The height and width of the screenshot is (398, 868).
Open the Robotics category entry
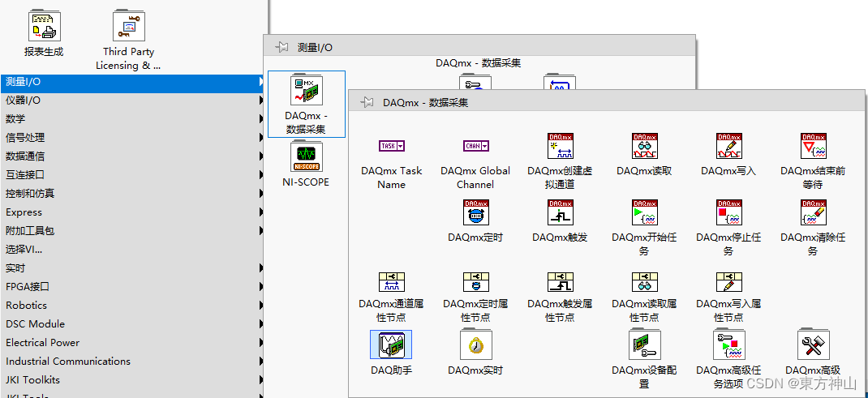click(x=133, y=305)
